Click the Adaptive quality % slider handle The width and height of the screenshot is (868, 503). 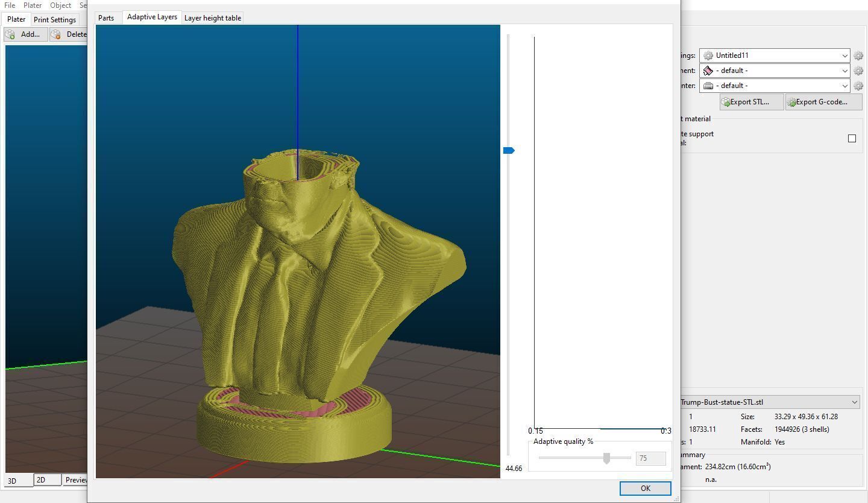606,458
